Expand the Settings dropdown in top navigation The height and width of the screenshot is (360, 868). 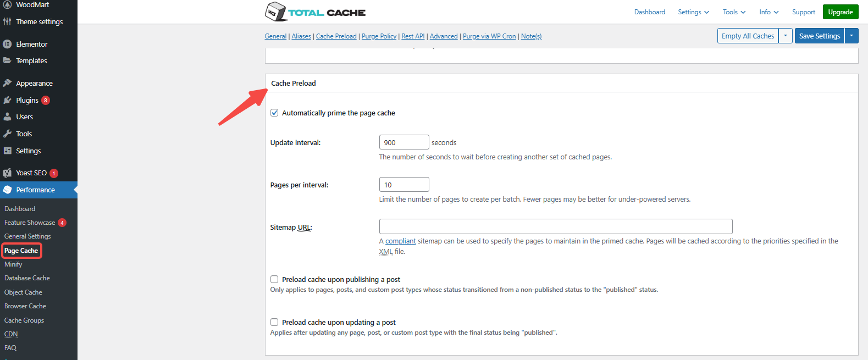[x=693, y=12]
